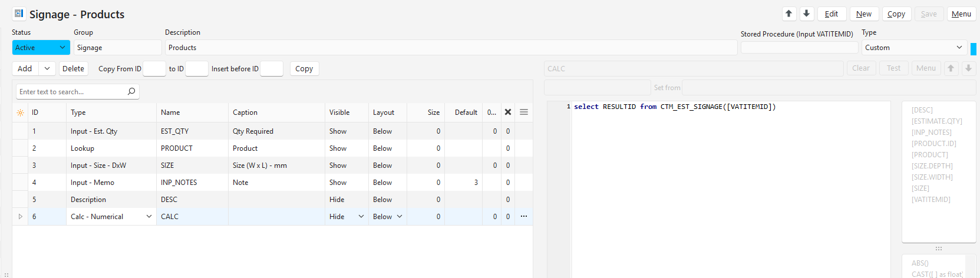Viewport: 980px width, 278px height.
Task: Click the Clear button
Action: pos(861,68)
